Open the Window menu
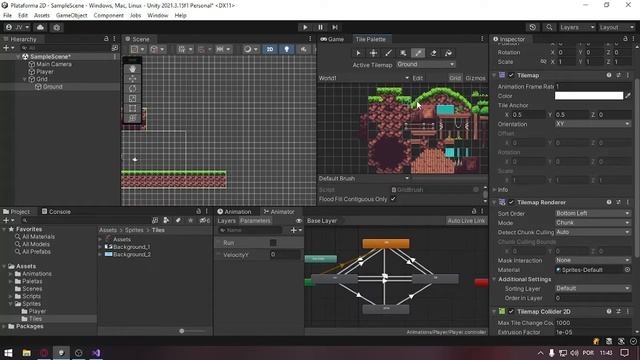 [x=158, y=16]
